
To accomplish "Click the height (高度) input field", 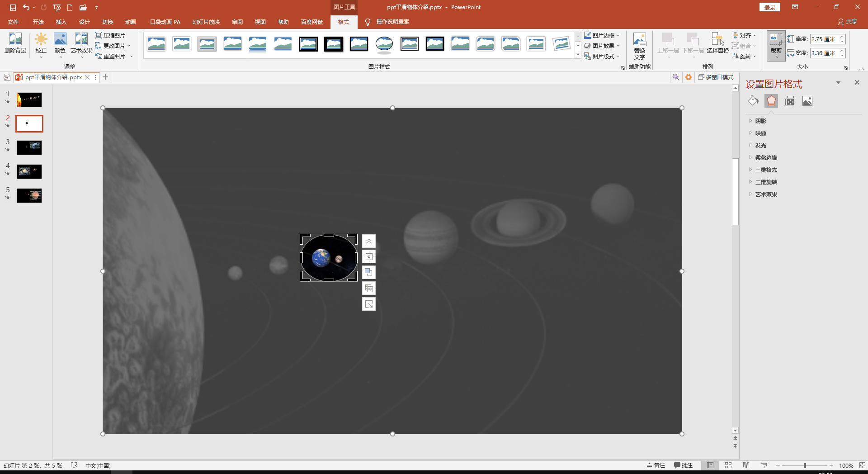I will pyautogui.click(x=824, y=39).
